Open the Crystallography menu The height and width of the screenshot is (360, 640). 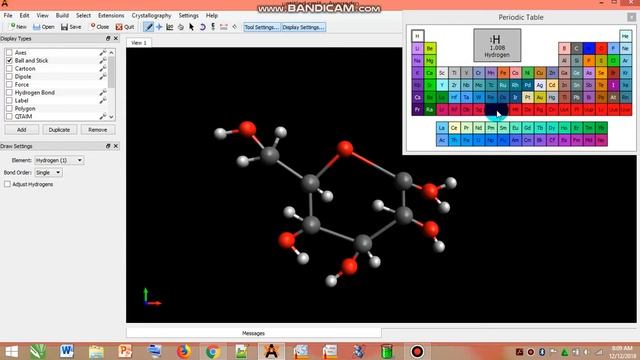click(151, 16)
